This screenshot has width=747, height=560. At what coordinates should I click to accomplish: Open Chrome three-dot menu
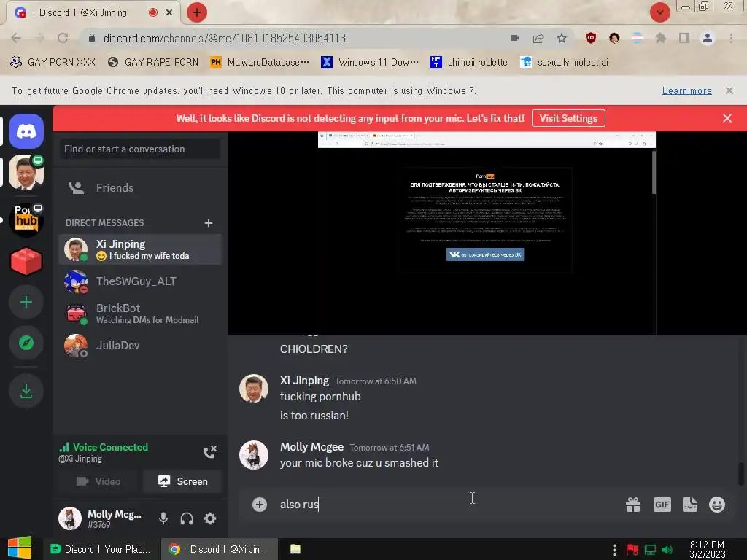731,38
